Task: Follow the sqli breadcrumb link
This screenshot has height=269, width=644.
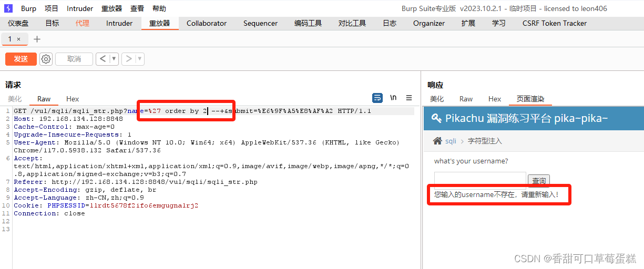Action: pos(451,141)
